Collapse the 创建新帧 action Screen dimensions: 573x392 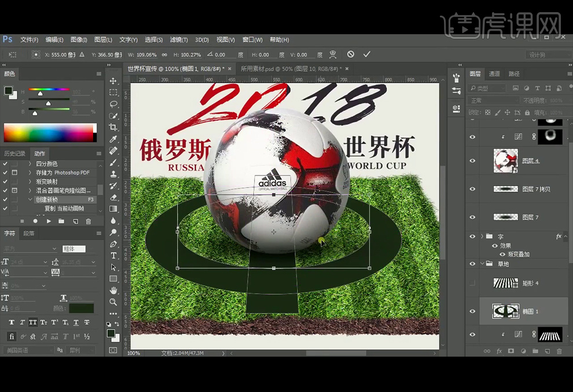point(30,200)
